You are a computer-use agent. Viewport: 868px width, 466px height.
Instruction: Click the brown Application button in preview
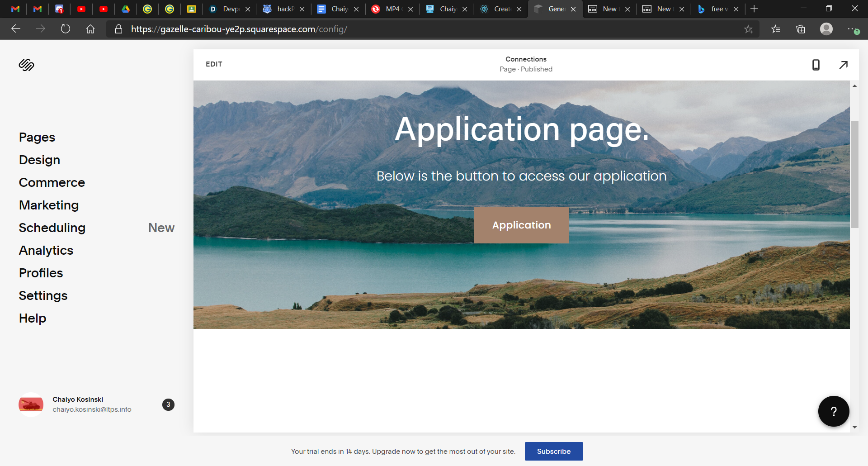click(522, 225)
